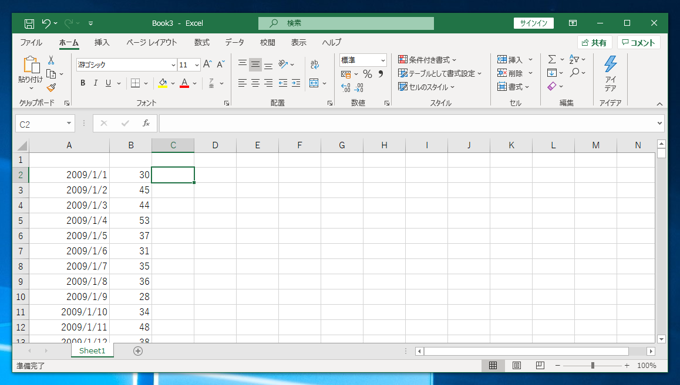Click the fill color bucket icon

coord(163,83)
